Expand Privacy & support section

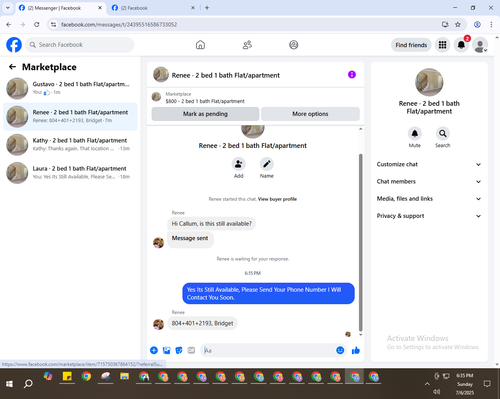(429, 216)
